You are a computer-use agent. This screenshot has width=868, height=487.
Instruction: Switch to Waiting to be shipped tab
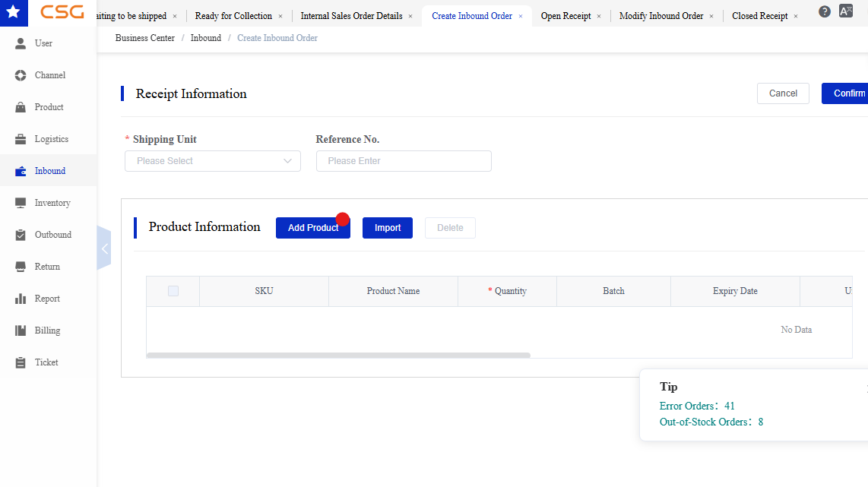tap(131, 16)
